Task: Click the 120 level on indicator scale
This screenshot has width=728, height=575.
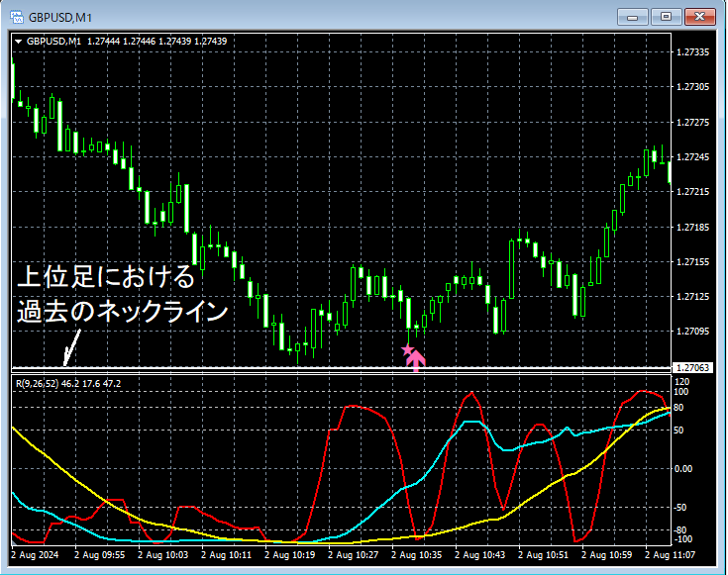Action: coord(682,382)
